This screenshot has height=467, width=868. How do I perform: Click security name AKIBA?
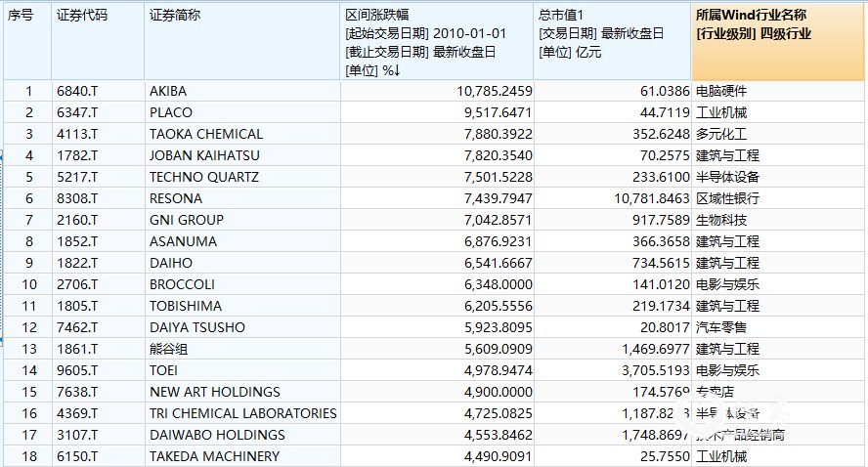[x=168, y=91]
